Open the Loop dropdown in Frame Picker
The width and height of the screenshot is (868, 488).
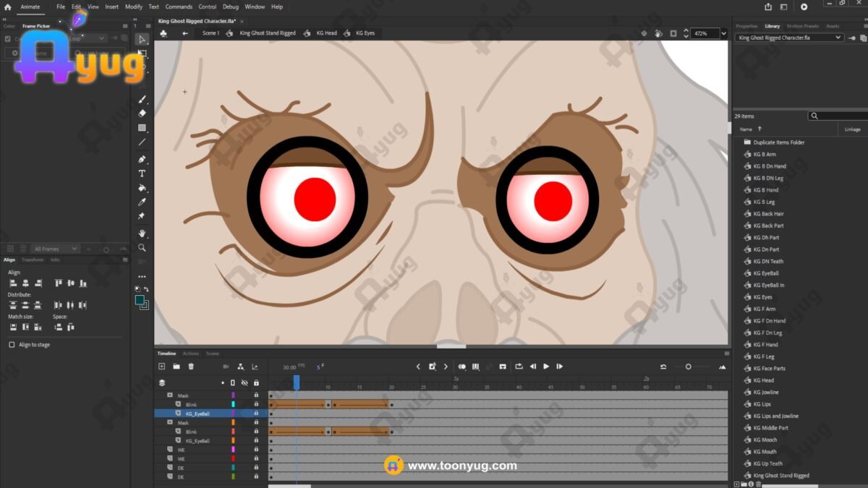(87, 38)
